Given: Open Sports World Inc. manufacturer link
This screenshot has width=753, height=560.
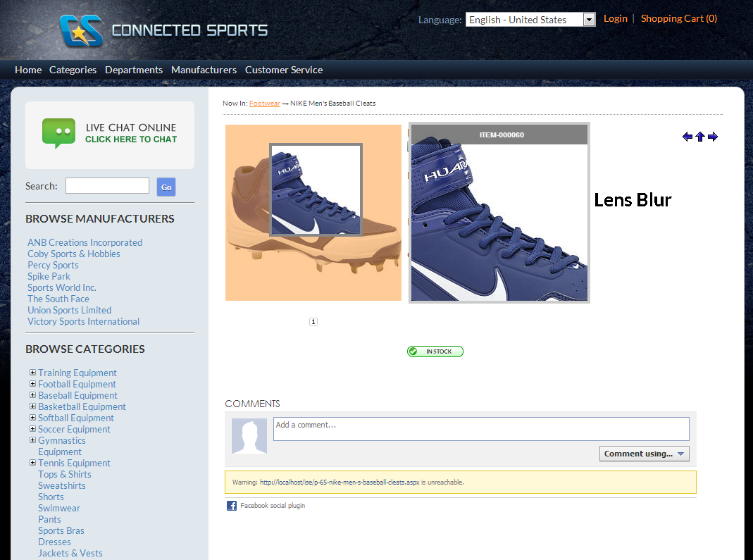Looking at the screenshot, I should click(62, 287).
